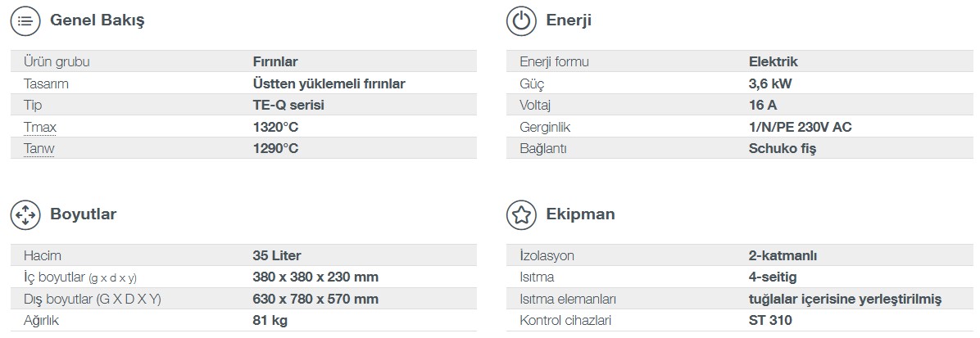Select the Schuko fiş connection value
This screenshot has height=338, width=980.
click(783, 149)
